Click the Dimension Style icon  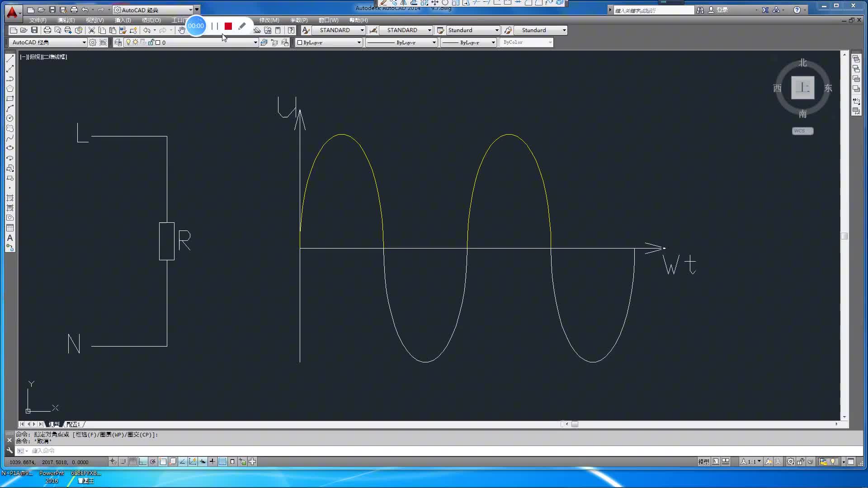click(373, 30)
